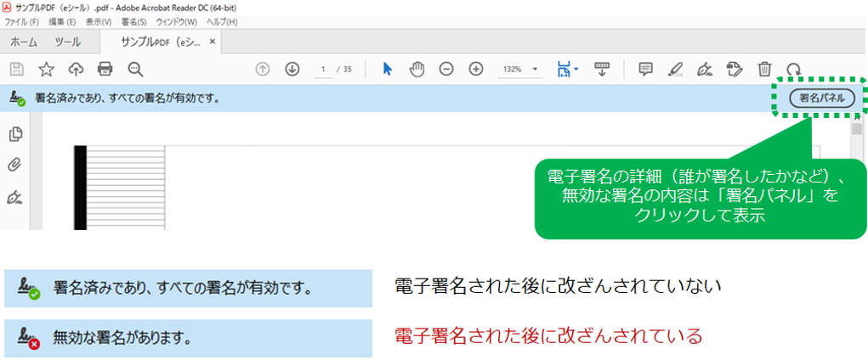
Task: Go to next page arrow
Action: click(x=292, y=69)
